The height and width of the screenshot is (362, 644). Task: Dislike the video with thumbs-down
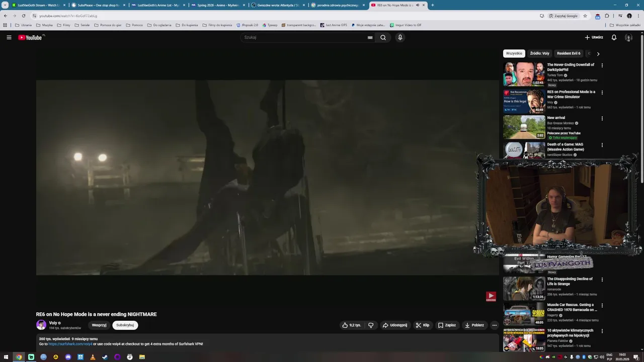tap(371, 325)
